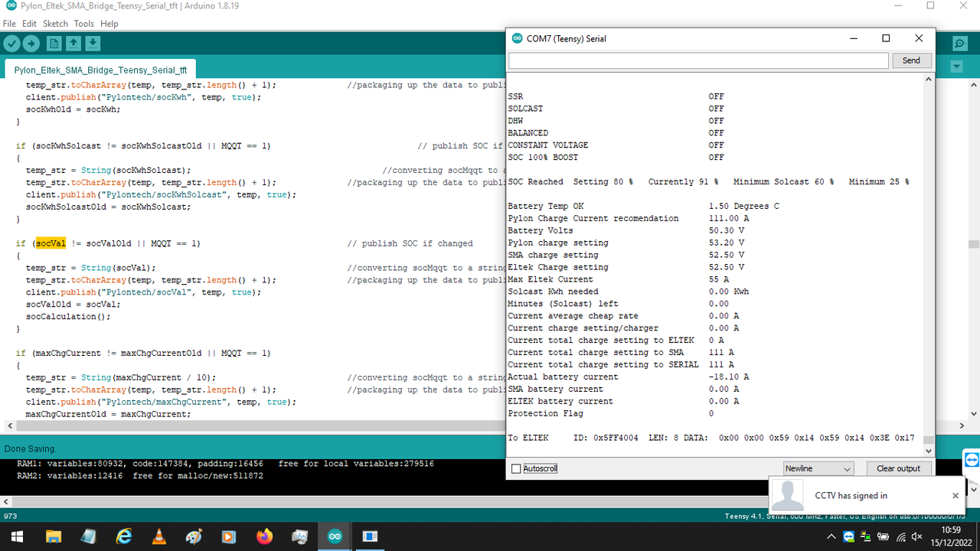Show hidden system tray icons chevron

click(x=832, y=536)
